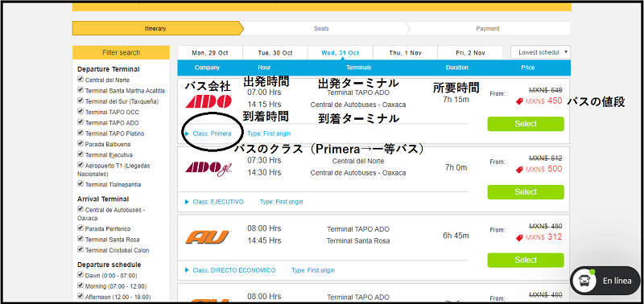Uncheck the Terminal Ejecutiva filter
Image resolution: width=644 pixels, height=304 pixels.
80,154
